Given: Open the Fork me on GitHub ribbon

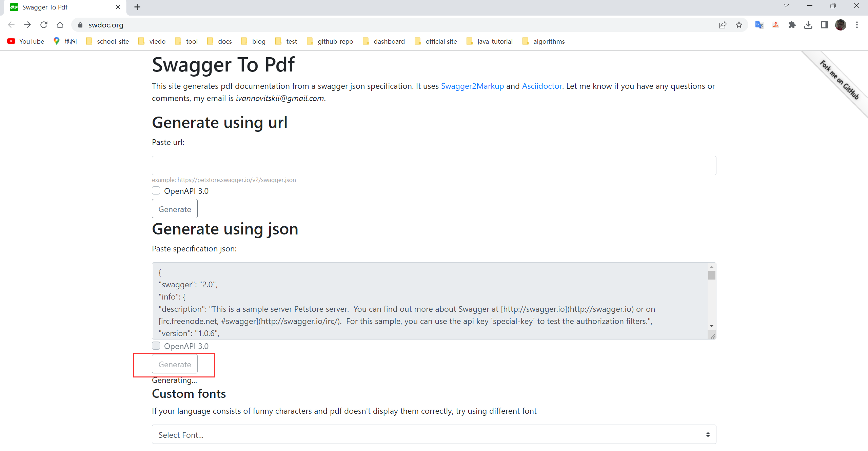Looking at the screenshot, I should (840, 80).
